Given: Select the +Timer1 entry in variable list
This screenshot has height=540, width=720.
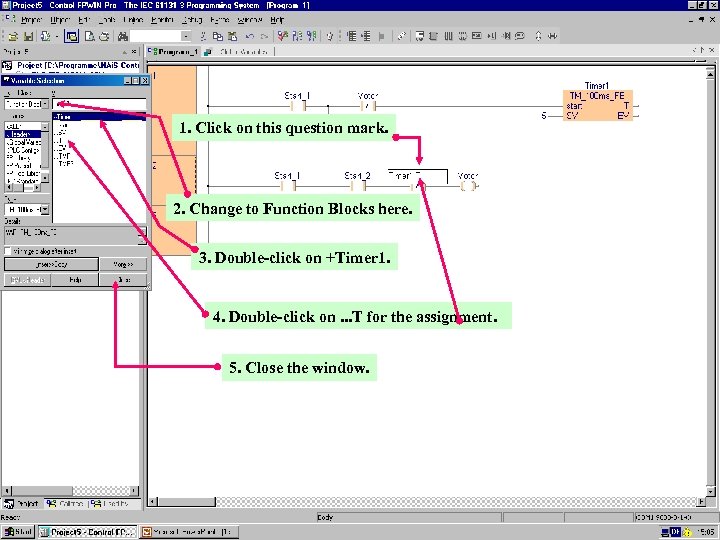Looking at the screenshot, I should tap(99, 117).
